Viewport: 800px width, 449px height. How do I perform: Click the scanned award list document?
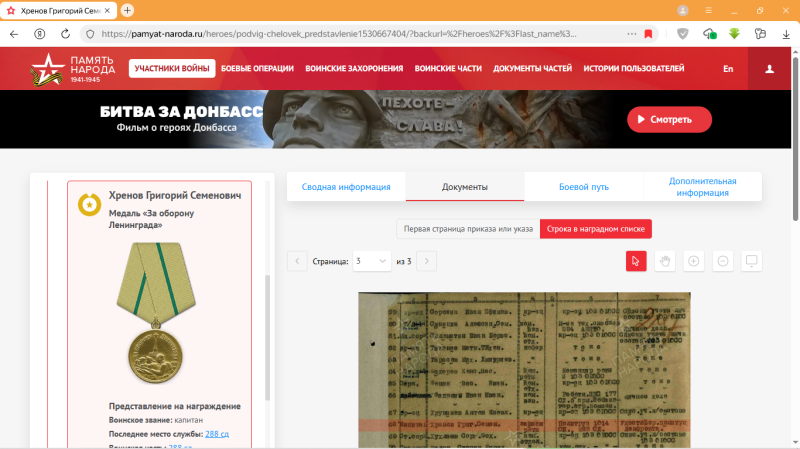coord(524,370)
